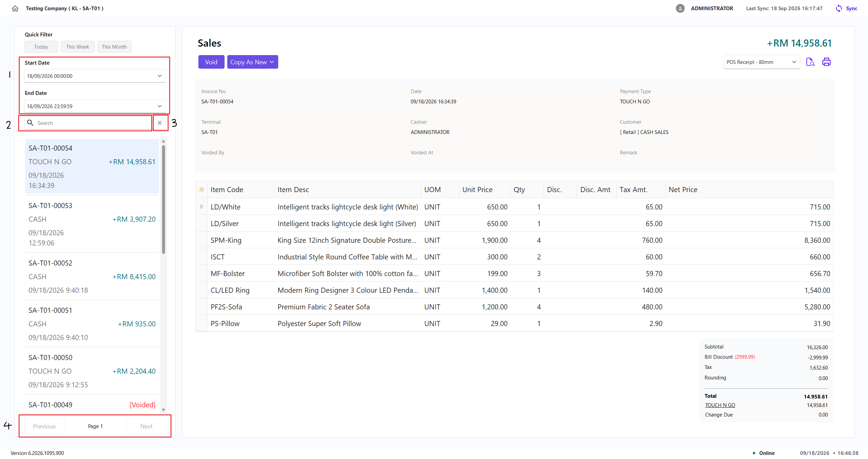Sort by the Disc. Amt column header
This screenshot has width=868, height=459.
point(597,190)
